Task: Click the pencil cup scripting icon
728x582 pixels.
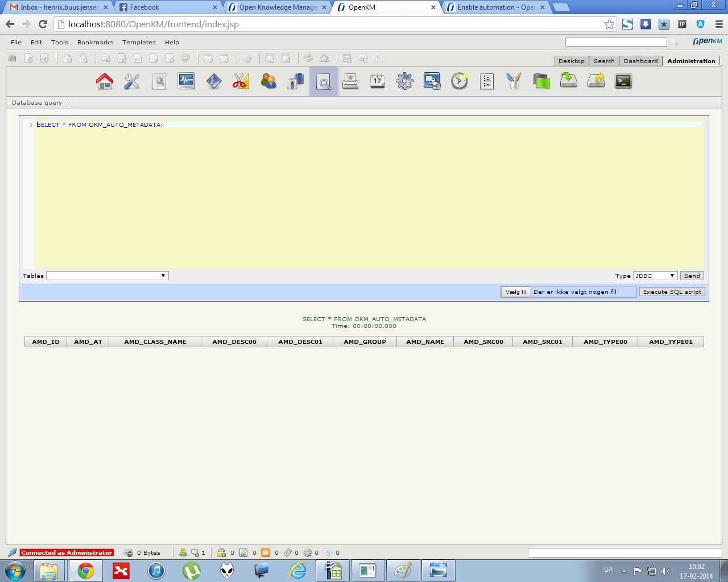Action: coord(514,81)
